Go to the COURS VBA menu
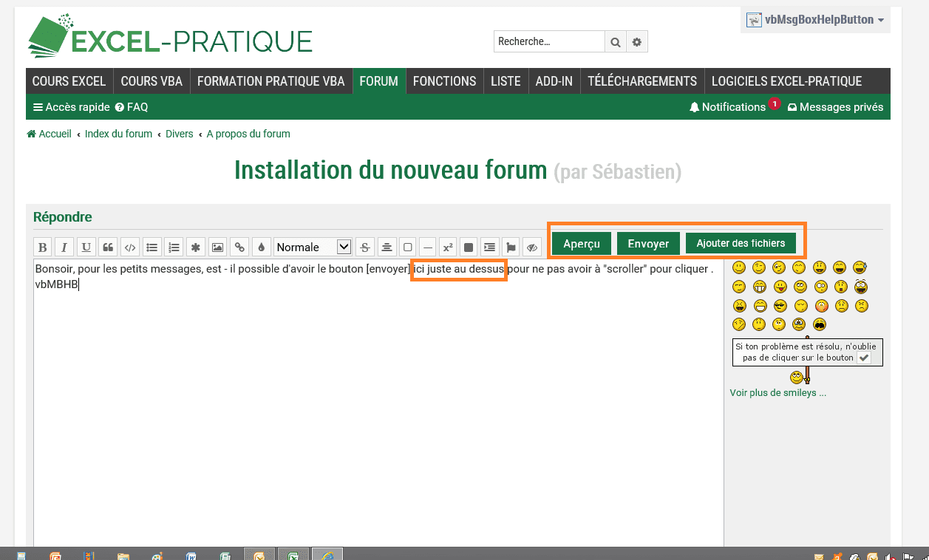The image size is (929, 560). pos(152,81)
